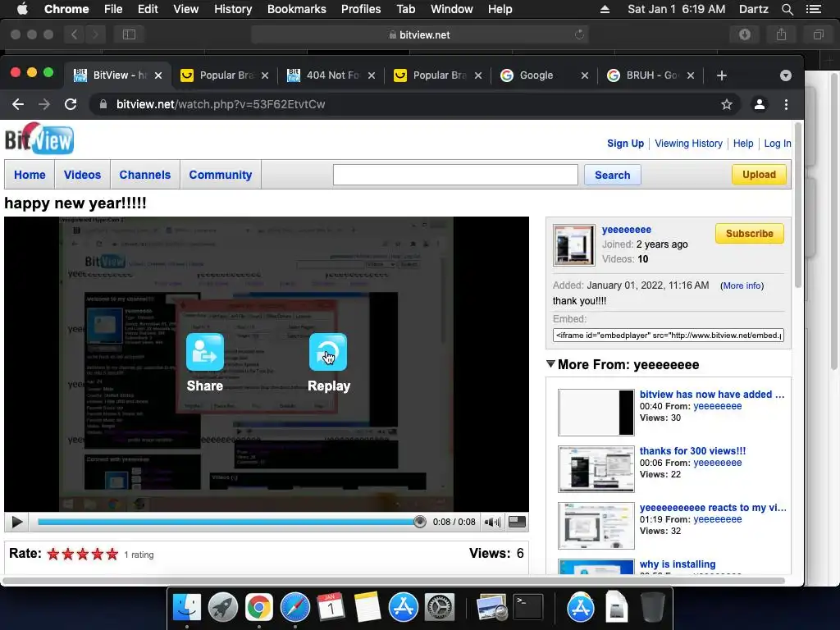Viewport: 840px width, 630px height.
Task: Open the Bookmarks menu in the menu bar
Action: tap(296, 9)
